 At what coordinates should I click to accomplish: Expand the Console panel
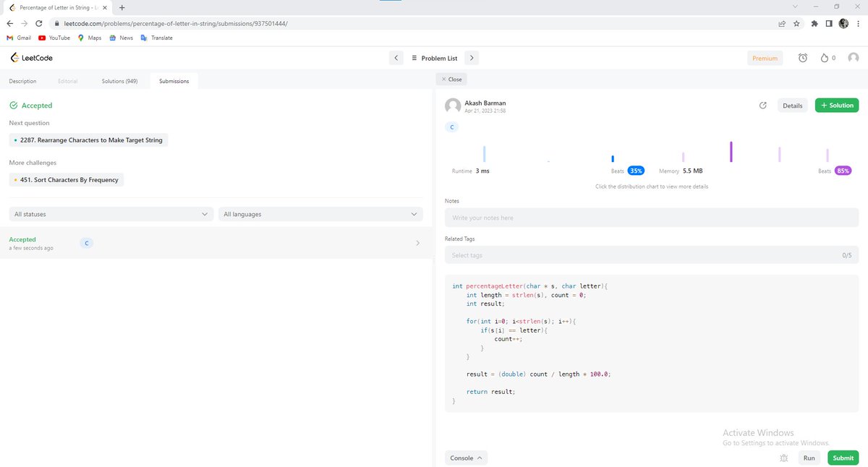pos(468,458)
